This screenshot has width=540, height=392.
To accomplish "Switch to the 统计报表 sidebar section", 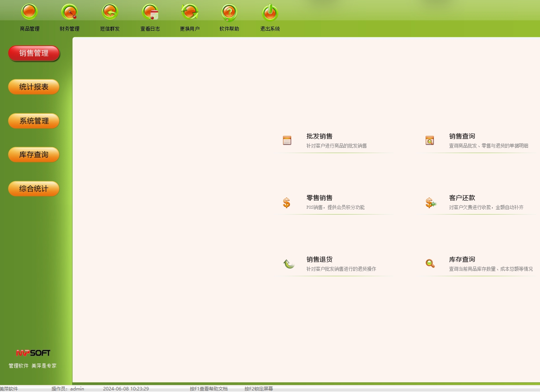I will (34, 87).
